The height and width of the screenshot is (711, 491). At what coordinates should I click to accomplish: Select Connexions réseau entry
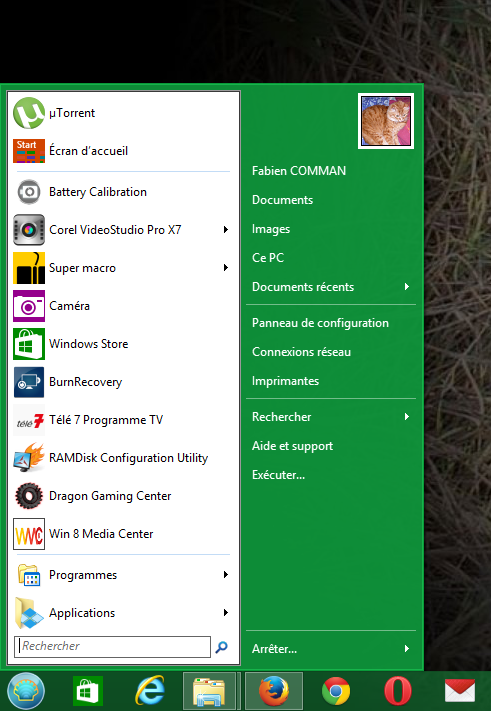pos(301,352)
